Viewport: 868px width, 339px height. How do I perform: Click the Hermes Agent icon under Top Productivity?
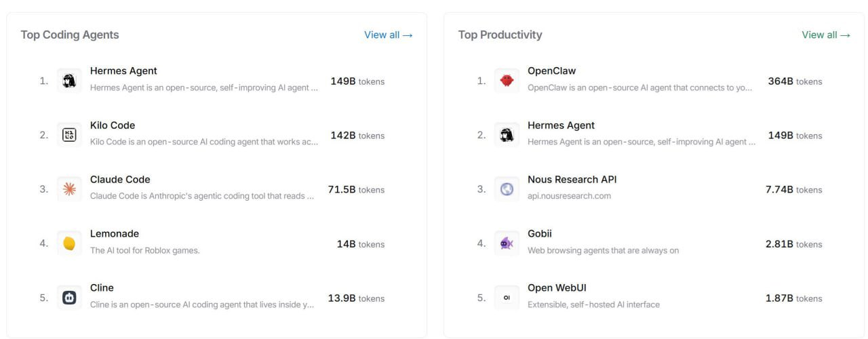pyautogui.click(x=507, y=135)
